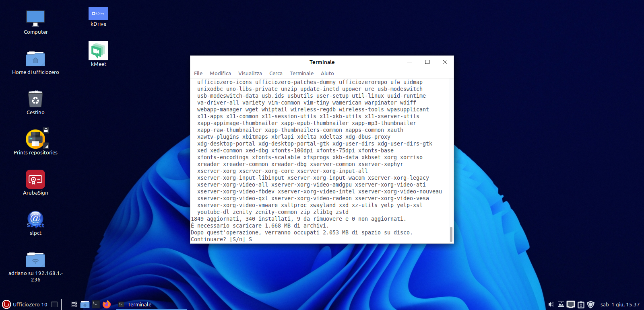Click the Cestino trash icon
Image resolution: width=644 pixels, height=310 pixels.
[x=35, y=100]
